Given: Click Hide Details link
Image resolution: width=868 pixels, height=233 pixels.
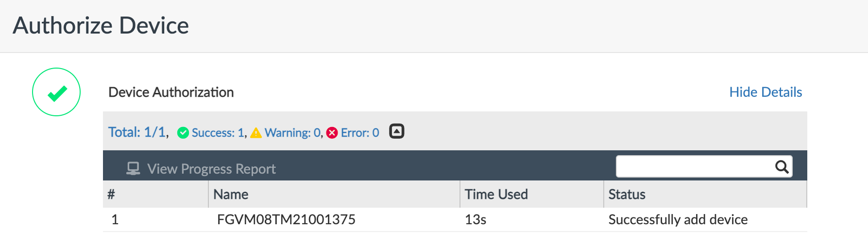Looking at the screenshot, I should 766,92.
